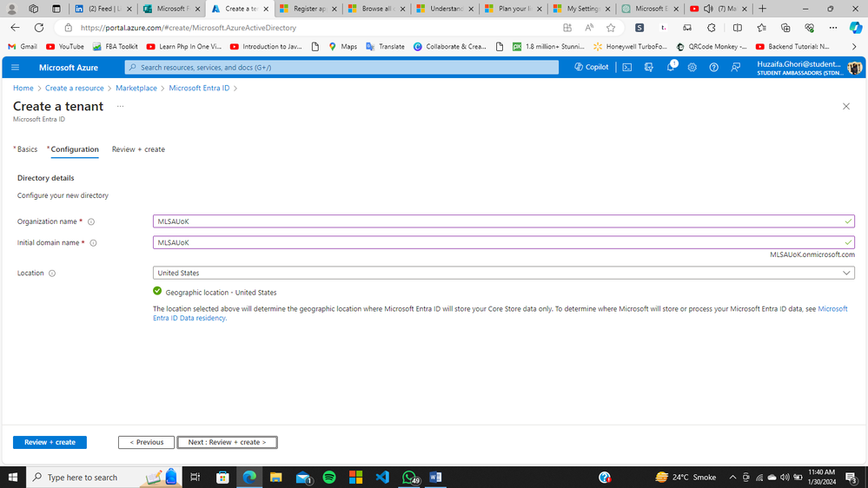Open Azure notifications bell
The height and width of the screenshot is (488, 868).
pos(671,68)
